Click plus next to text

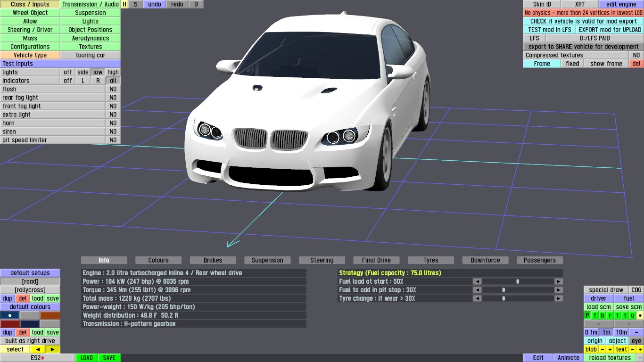click(640, 349)
